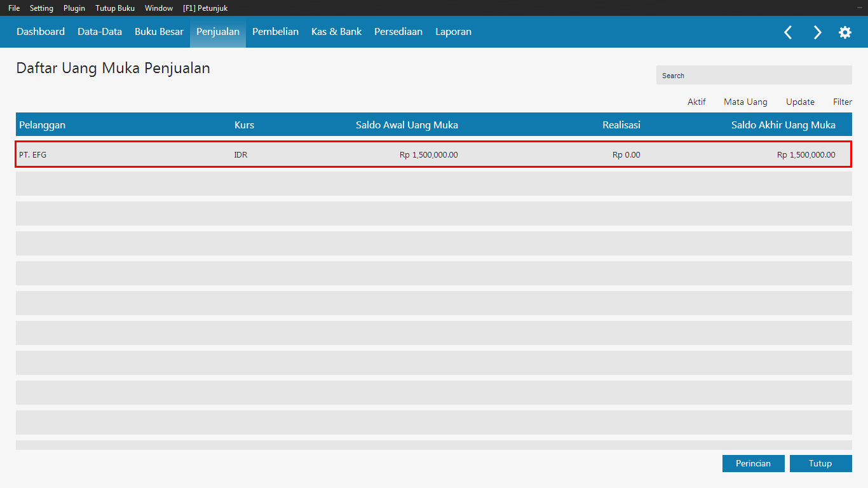This screenshot has width=868, height=488.
Task: Switch to the Pembelian tab
Action: click(275, 32)
